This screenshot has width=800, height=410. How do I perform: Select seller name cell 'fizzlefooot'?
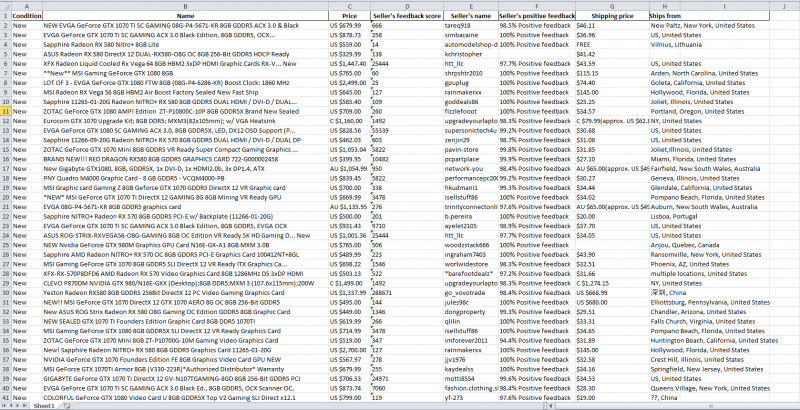point(471,111)
